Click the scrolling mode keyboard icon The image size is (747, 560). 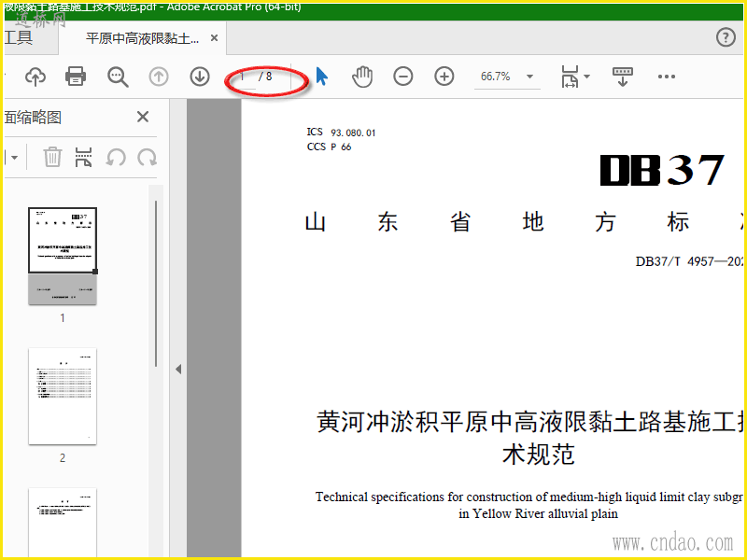[x=623, y=77]
